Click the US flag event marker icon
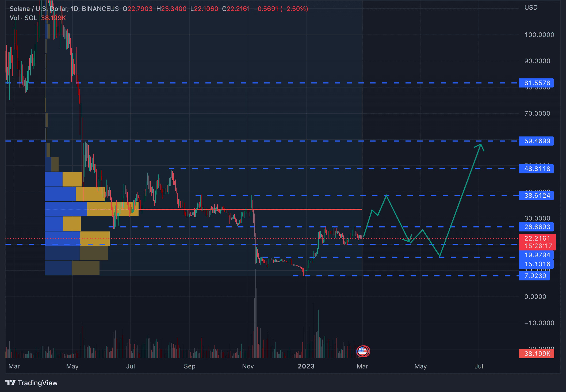This screenshot has height=392, width=566. point(363,351)
